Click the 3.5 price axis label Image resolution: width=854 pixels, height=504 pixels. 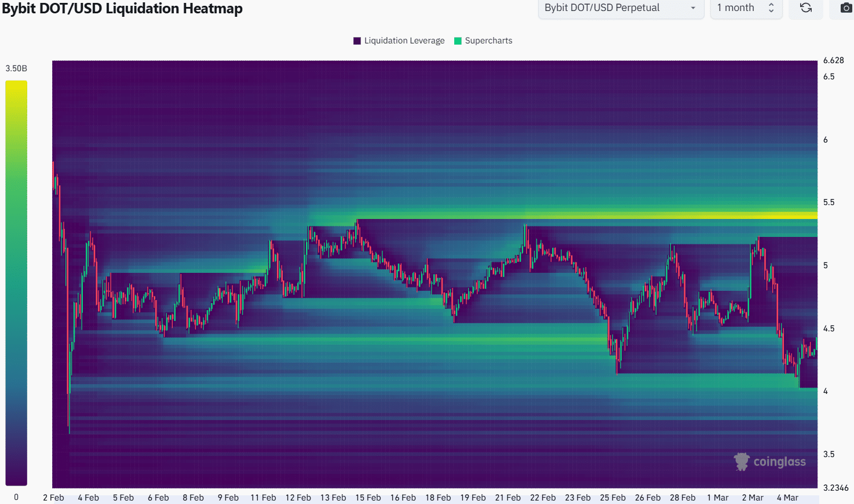[x=829, y=454]
